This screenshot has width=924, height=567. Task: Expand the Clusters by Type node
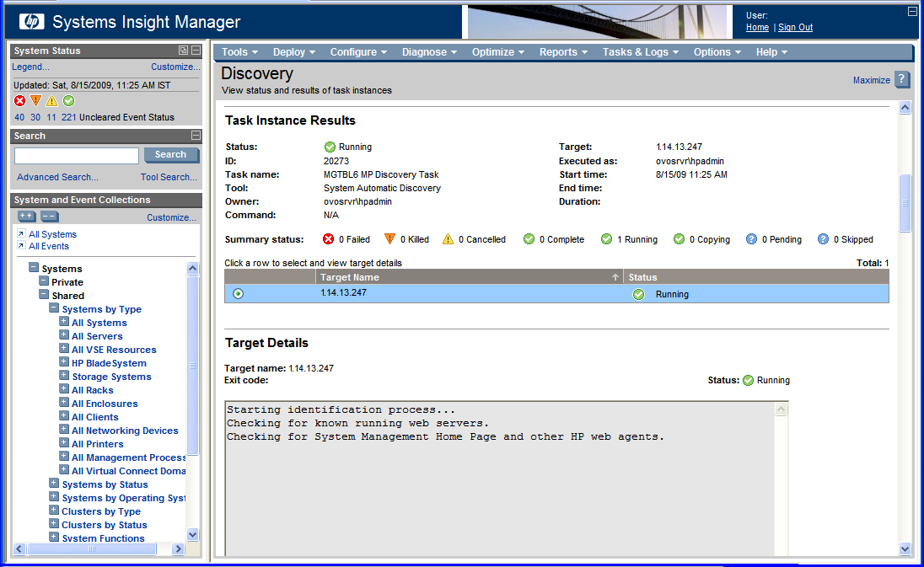[54, 511]
